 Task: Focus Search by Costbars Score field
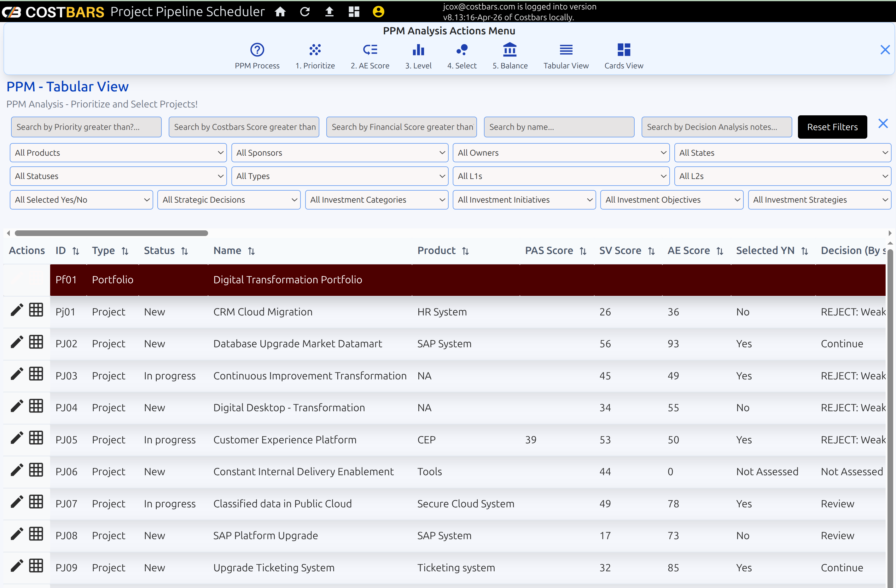click(x=244, y=127)
